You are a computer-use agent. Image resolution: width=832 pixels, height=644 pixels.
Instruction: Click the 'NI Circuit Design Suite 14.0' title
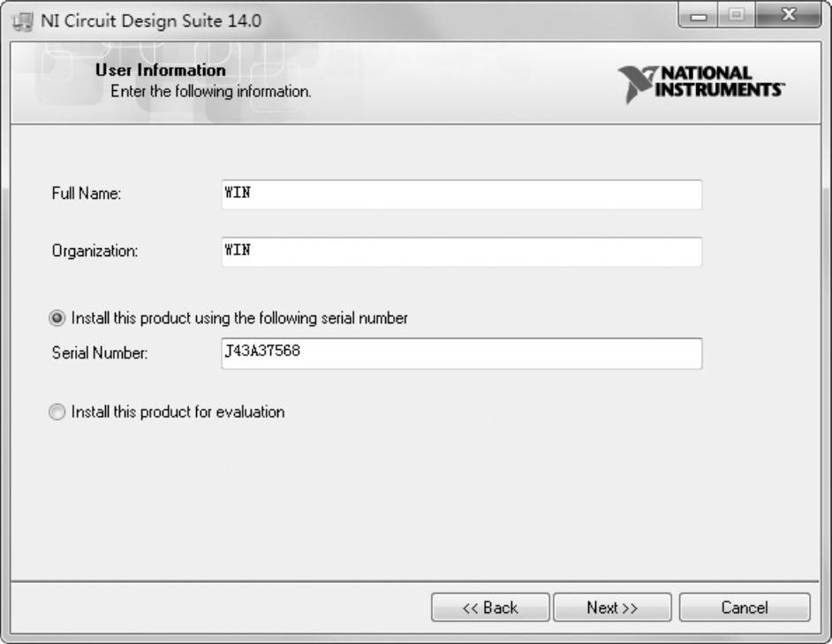(151, 21)
